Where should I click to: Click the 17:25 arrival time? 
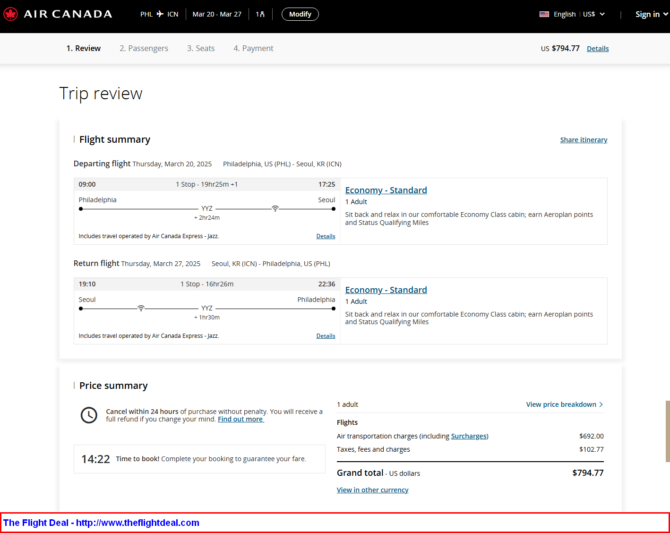pyautogui.click(x=326, y=184)
